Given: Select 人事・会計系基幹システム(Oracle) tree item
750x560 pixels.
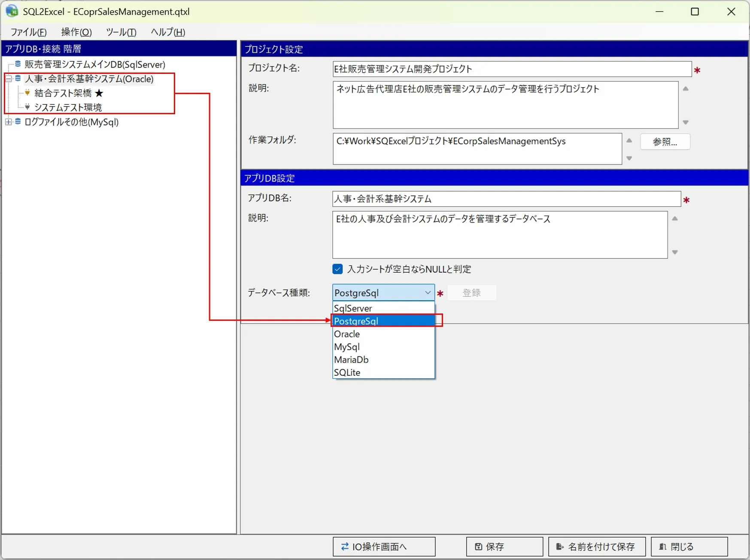Looking at the screenshot, I should tap(89, 79).
